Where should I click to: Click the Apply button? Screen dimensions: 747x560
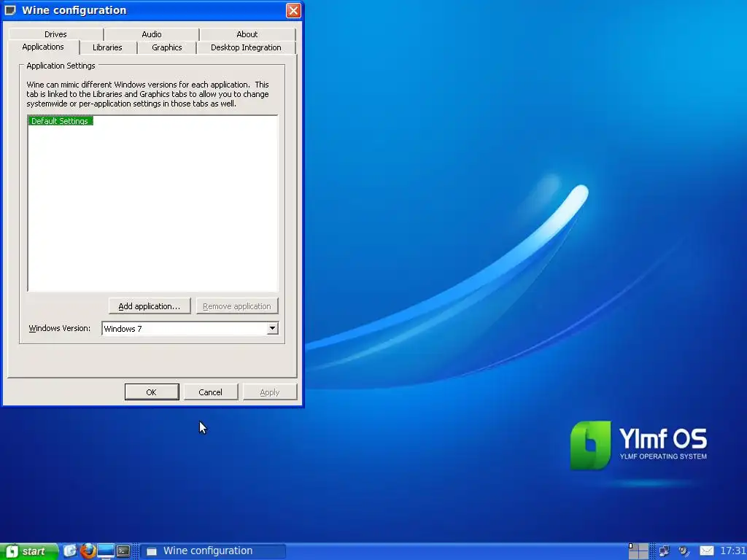(270, 392)
